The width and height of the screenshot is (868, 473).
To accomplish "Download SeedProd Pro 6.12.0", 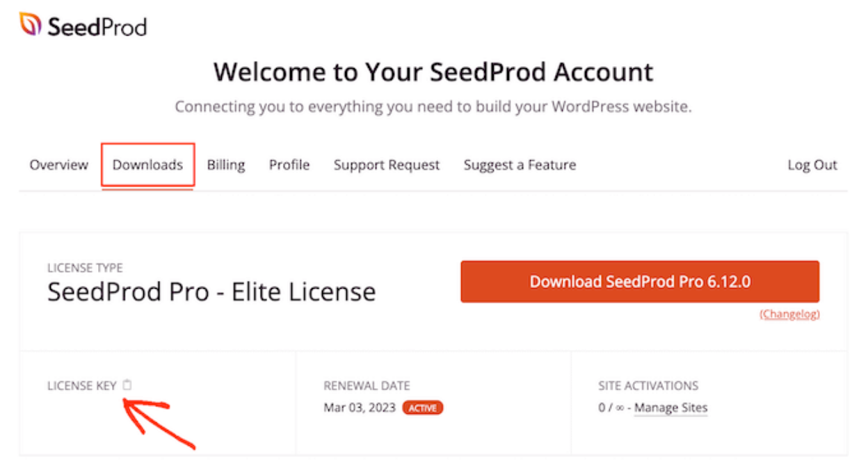I will point(640,282).
